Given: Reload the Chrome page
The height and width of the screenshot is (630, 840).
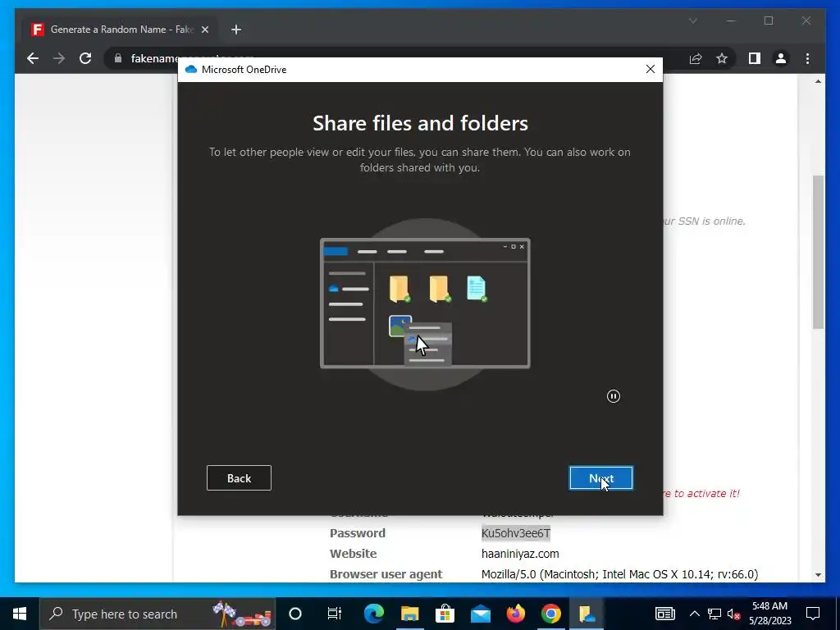Looking at the screenshot, I should click(85, 58).
